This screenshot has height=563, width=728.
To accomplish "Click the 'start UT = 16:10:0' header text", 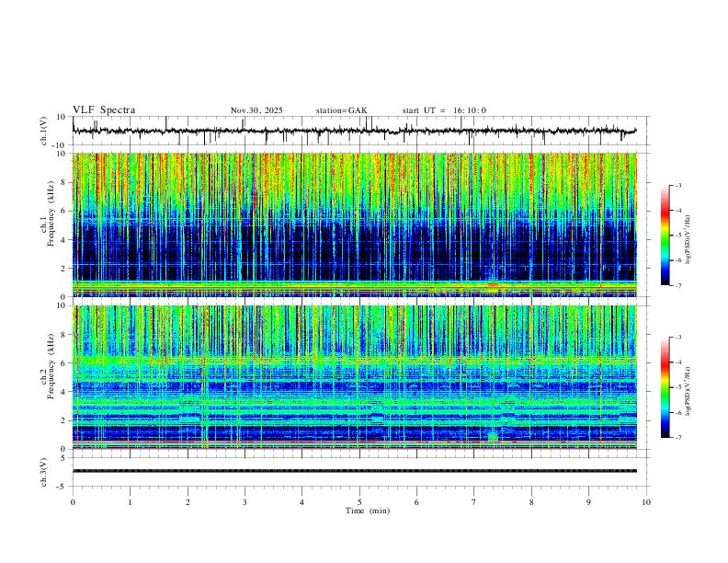I will pos(444,110).
